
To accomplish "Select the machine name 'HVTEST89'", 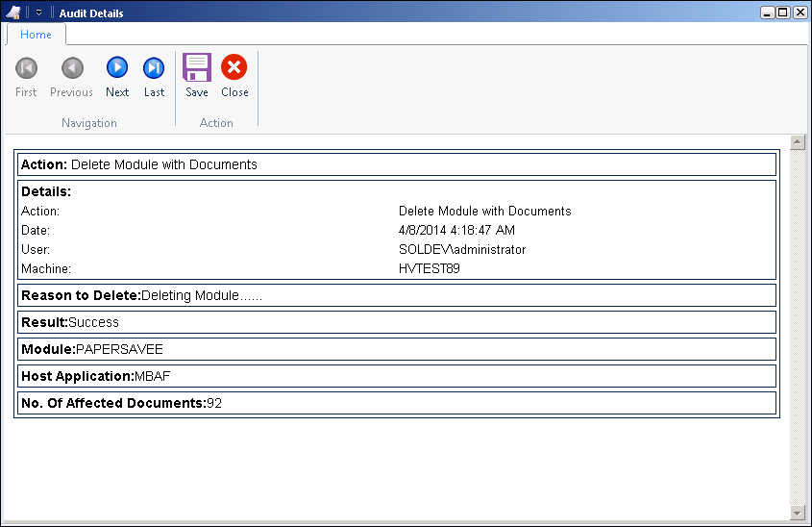I will (430, 268).
